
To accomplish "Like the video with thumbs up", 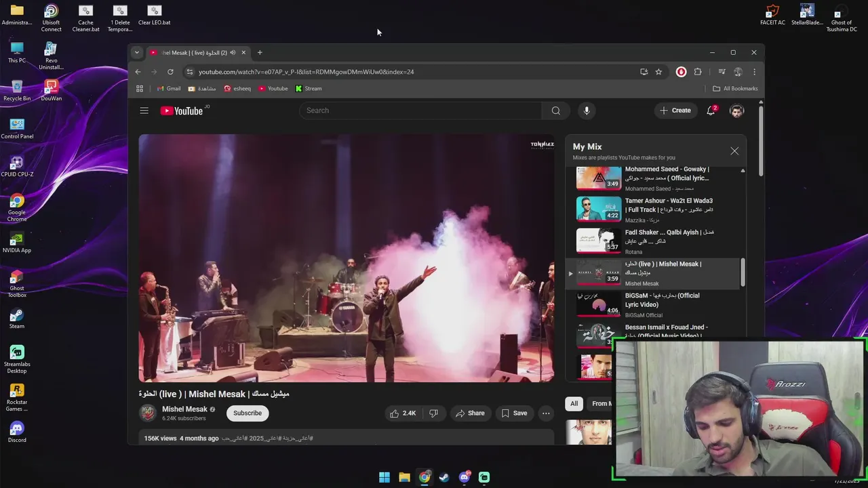I will [403, 413].
